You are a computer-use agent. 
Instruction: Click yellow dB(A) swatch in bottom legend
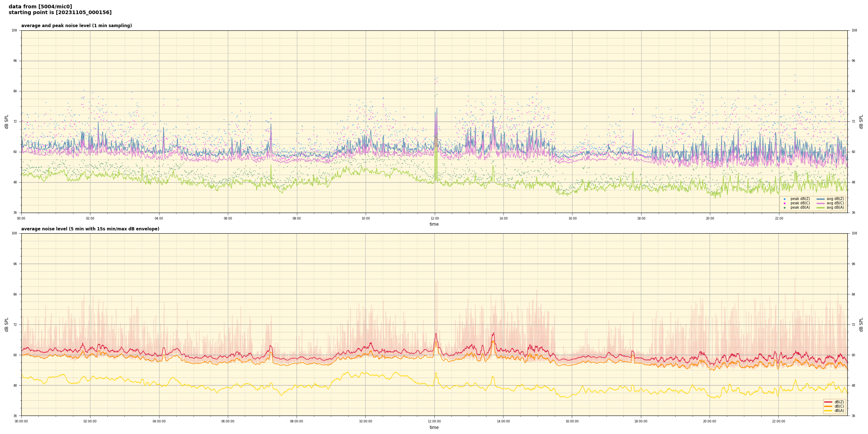click(x=828, y=410)
